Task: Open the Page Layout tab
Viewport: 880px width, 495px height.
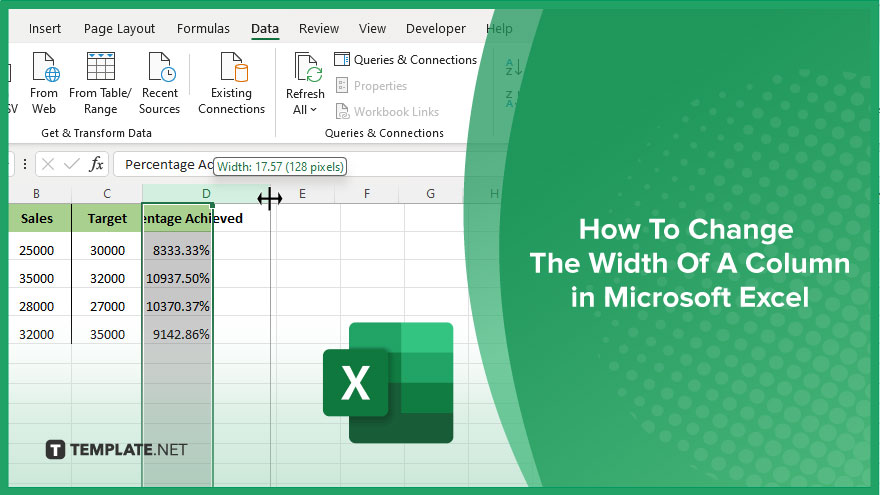Action: [119, 29]
